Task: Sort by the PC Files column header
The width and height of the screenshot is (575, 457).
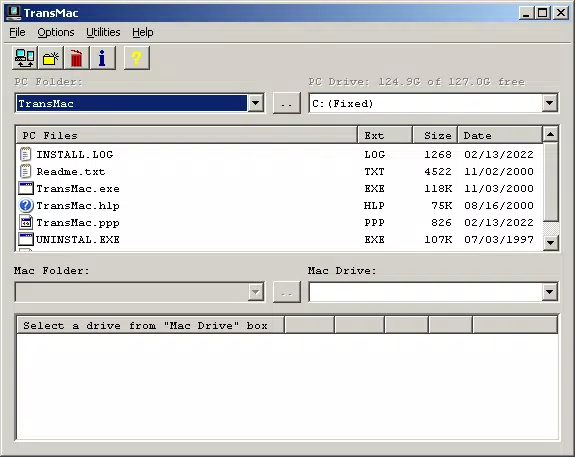Action: coord(187,135)
